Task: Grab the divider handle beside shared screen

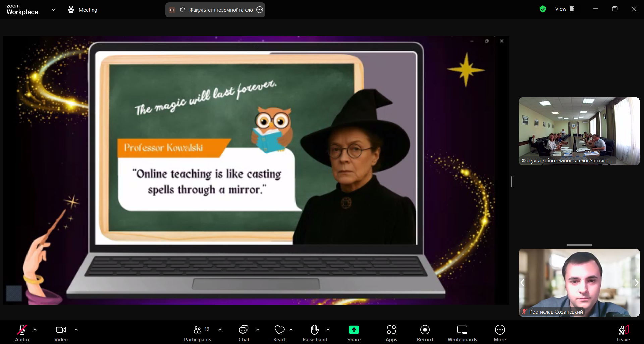Action: pyautogui.click(x=512, y=182)
